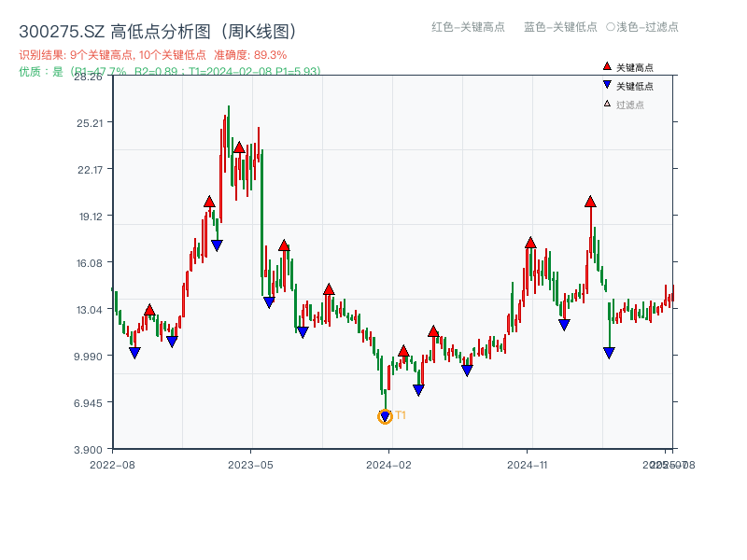Screen dimensions: 747x560
Task: Click the red marker at the chart's highest peak
Action: point(239,146)
